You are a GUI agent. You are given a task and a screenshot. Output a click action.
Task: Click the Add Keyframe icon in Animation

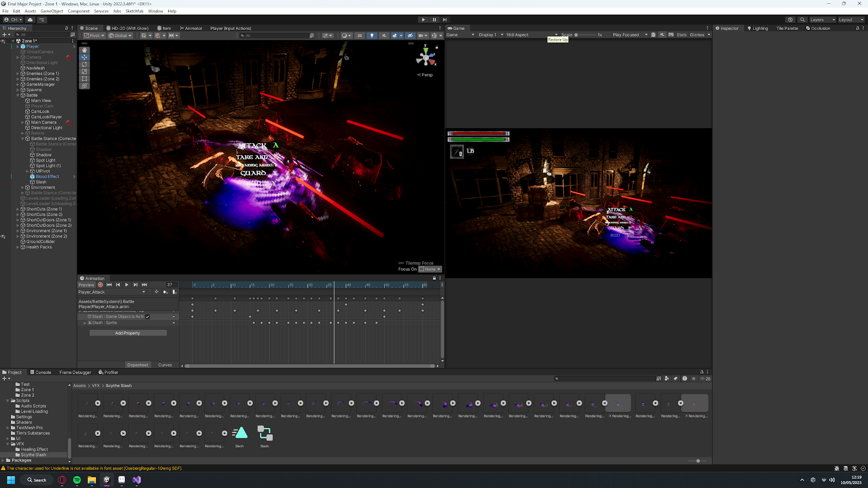[165, 292]
